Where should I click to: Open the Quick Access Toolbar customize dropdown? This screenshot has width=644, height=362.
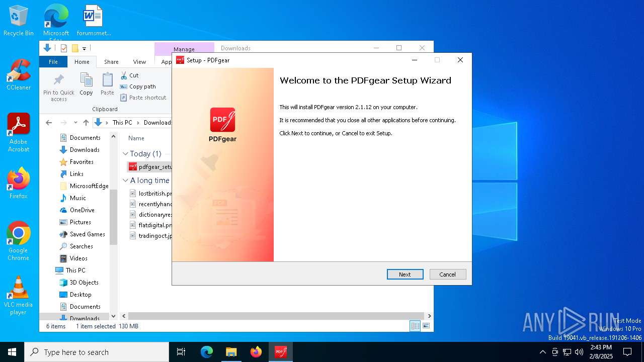point(84,49)
